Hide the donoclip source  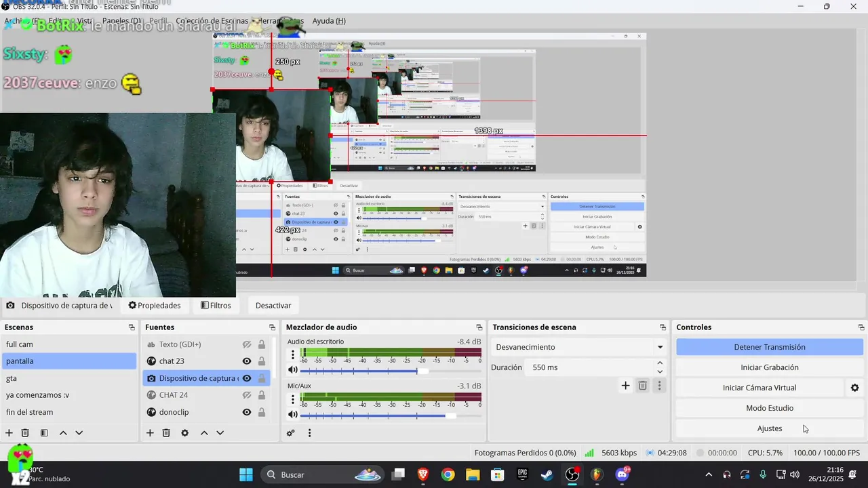coord(247,412)
